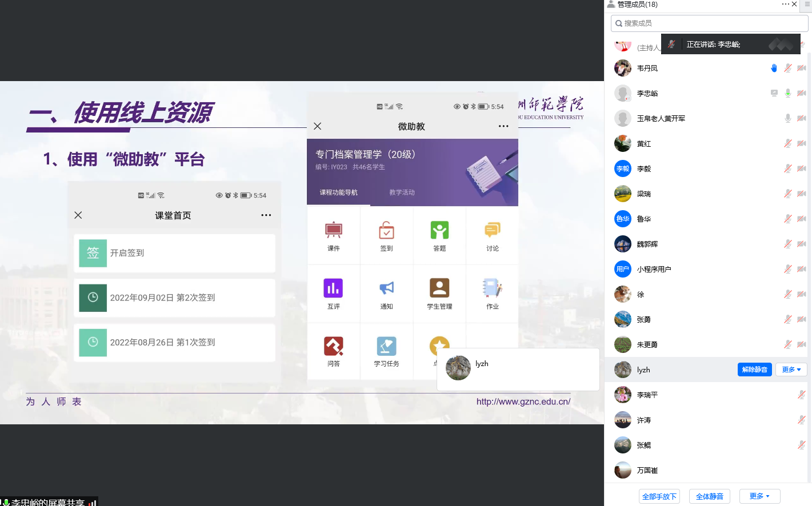Open 2022年08月26日 第1次签到 entry

click(175, 342)
